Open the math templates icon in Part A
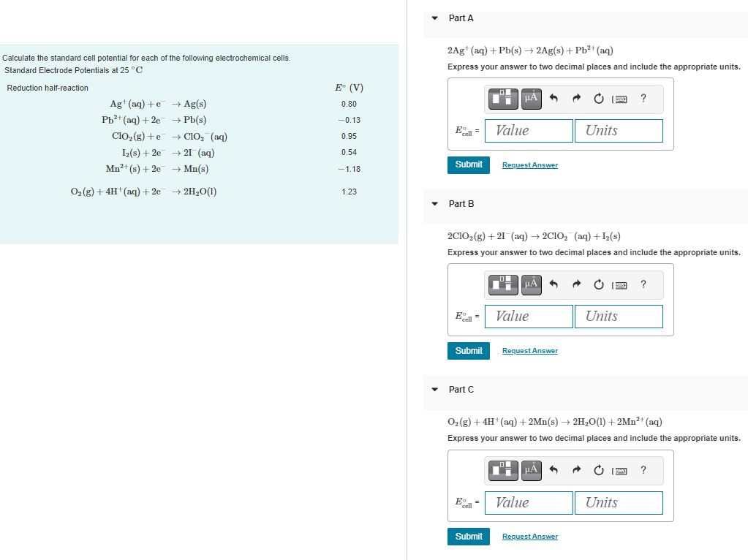This screenshot has width=748, height=560. click(x=503, y=99)
